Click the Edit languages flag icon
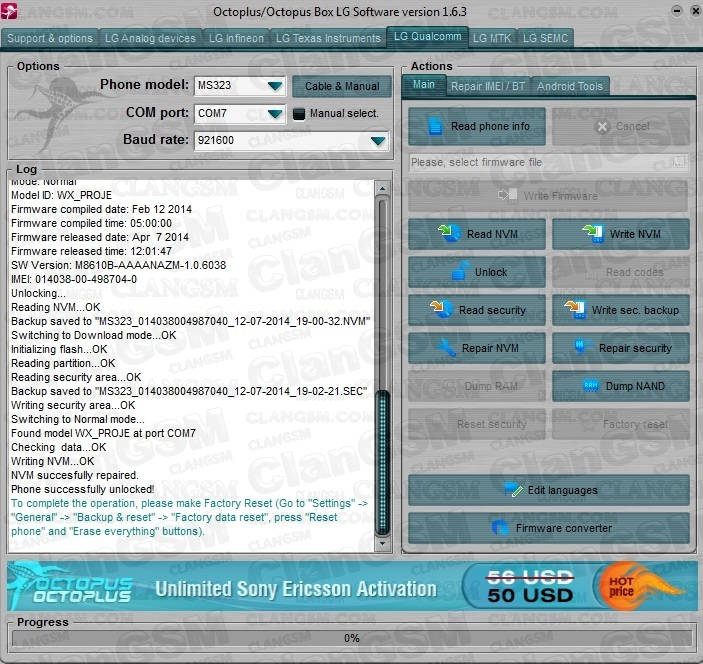Image resolution: width=703 pixels, height=664 pixels. point(513,490)
